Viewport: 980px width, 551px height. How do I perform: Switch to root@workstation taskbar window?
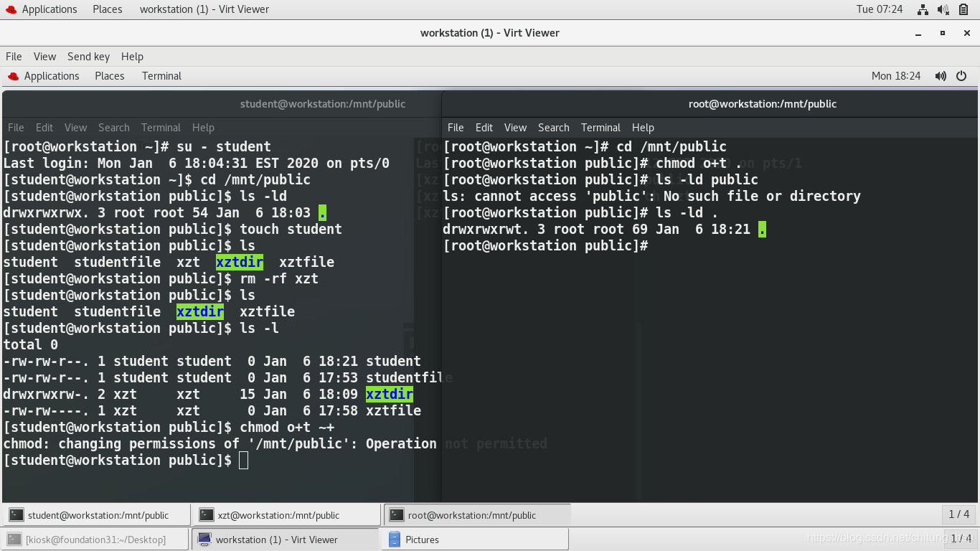[x=477, y=515]
